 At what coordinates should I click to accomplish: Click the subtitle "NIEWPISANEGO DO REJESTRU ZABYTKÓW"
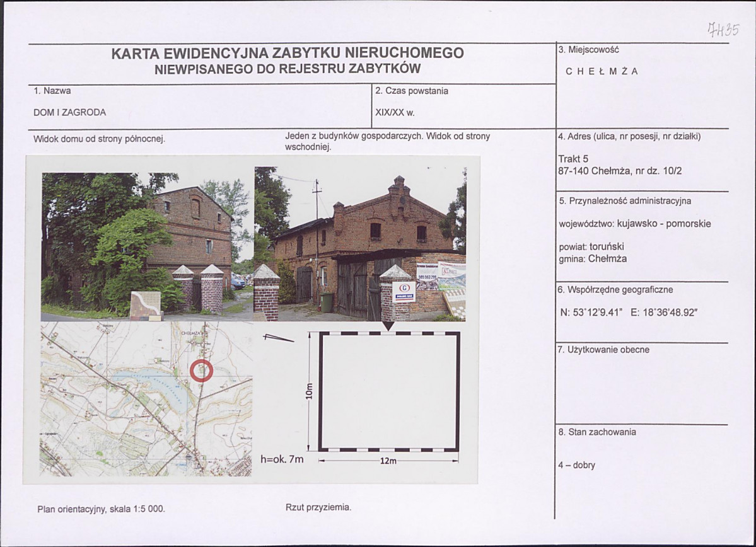288,69
